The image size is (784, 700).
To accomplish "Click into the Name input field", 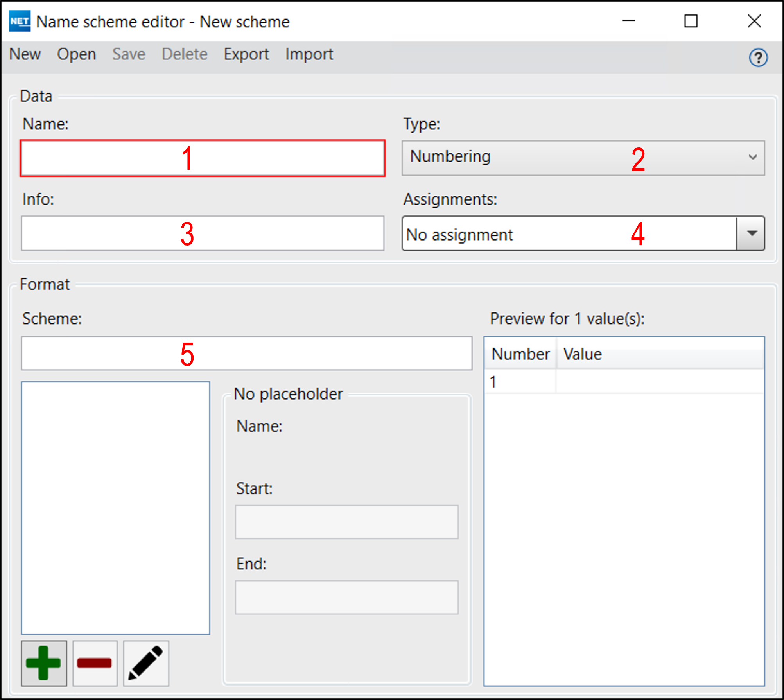I will pyautogui.click(x=203, y=158).
